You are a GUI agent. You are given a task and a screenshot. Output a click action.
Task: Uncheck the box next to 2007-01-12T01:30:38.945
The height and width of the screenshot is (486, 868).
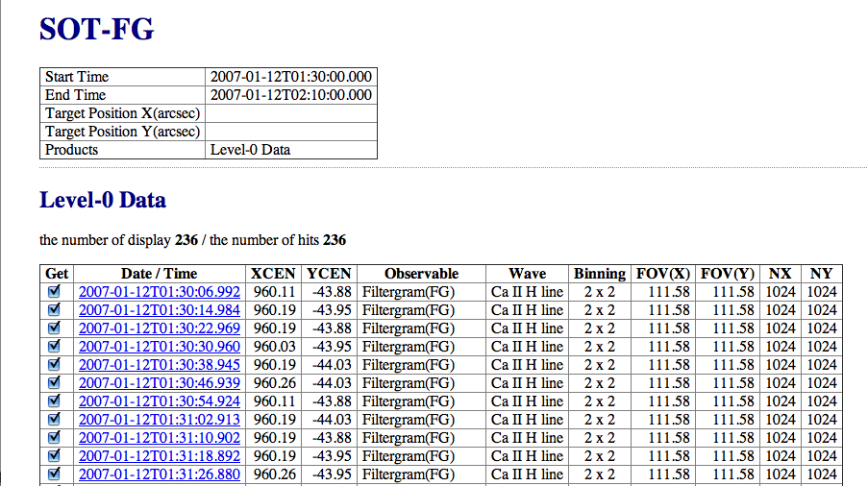(55, 364)
